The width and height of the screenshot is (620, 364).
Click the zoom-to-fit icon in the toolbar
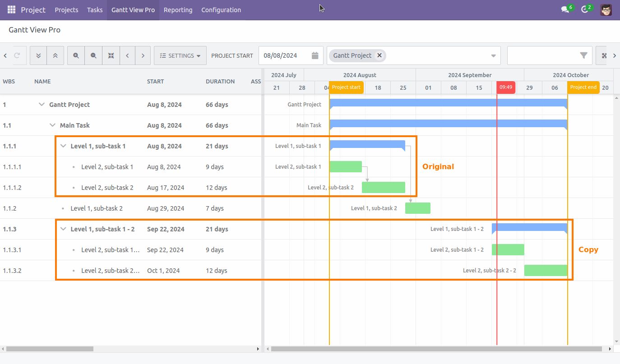(x=111, y=55)
